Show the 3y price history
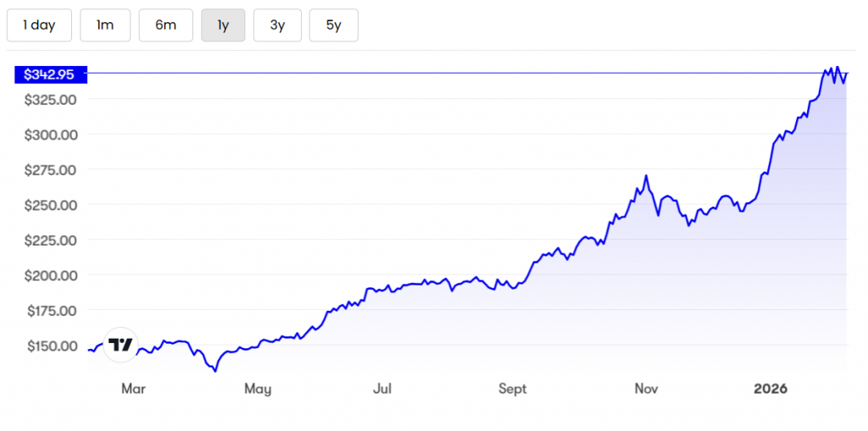The image size is (868, 431). (277, 25)
